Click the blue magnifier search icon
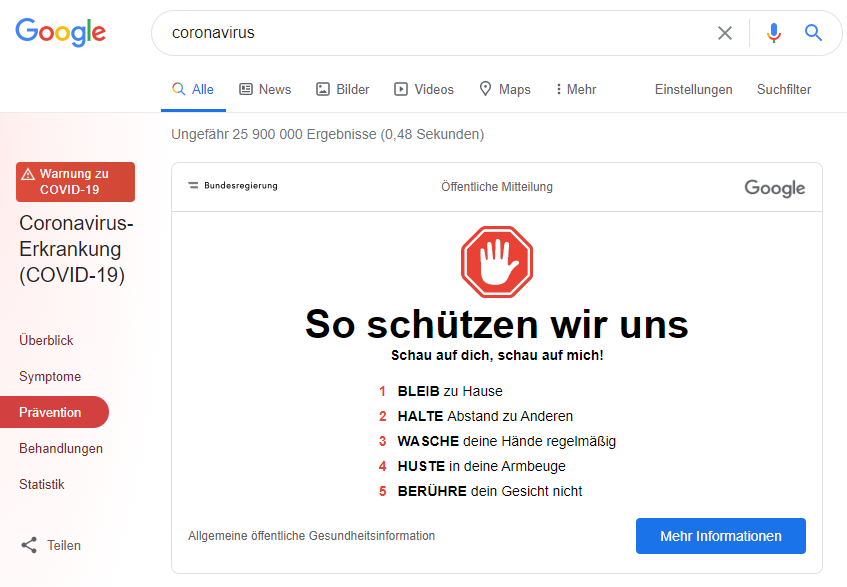The width and height of the screenshot is (847, 587). click(814, 33)
